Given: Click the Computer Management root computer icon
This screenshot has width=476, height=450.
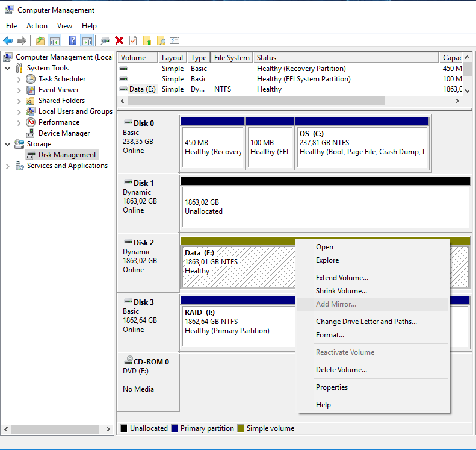Looking at the screenshot, I should click(x=8, y=57).
